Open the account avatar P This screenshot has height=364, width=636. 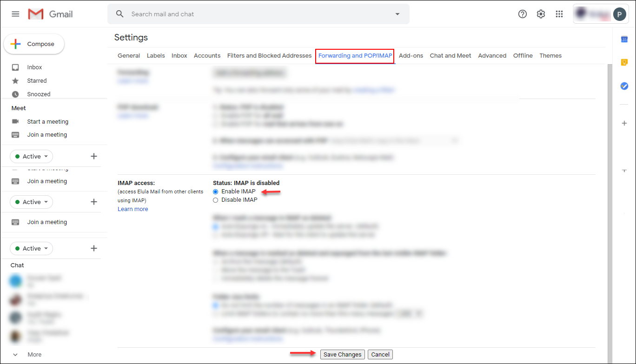coord(620,14)
